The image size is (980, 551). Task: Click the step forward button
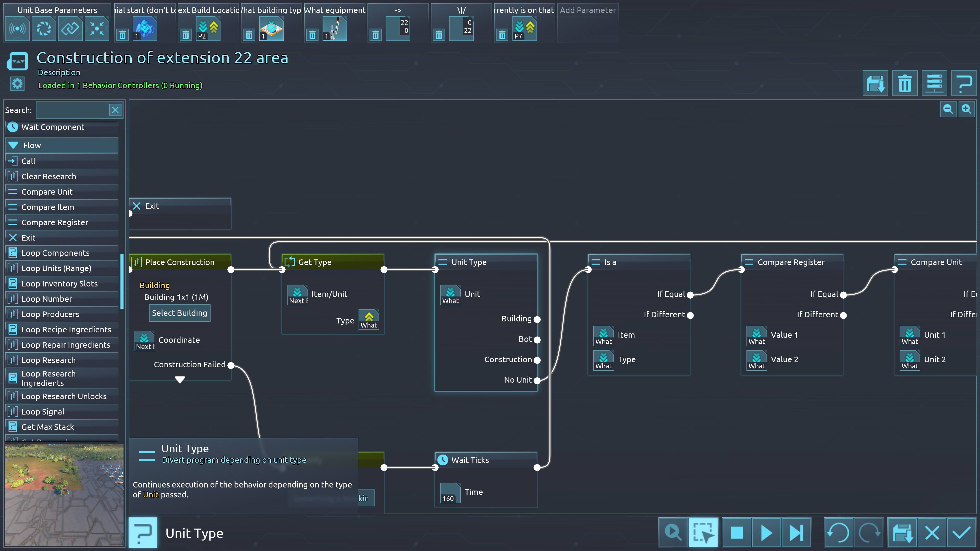point(796,532)
